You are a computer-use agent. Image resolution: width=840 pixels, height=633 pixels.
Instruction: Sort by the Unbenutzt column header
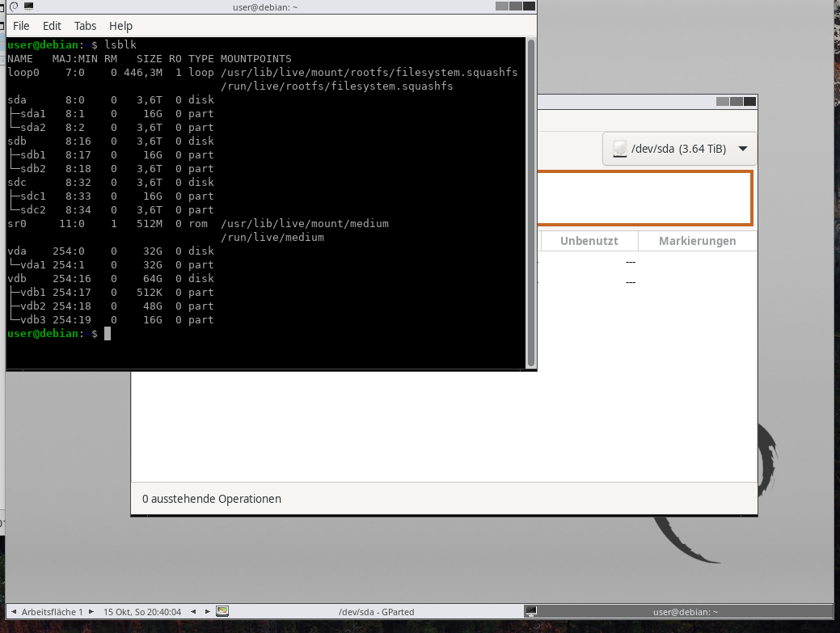[x=589, y=241]
